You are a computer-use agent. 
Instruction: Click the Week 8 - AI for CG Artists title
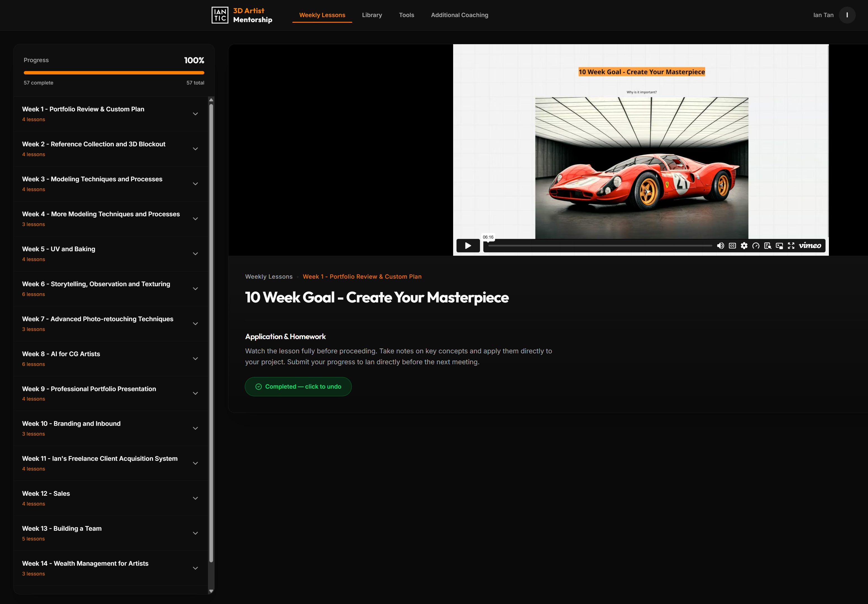[x=61, y=354]
